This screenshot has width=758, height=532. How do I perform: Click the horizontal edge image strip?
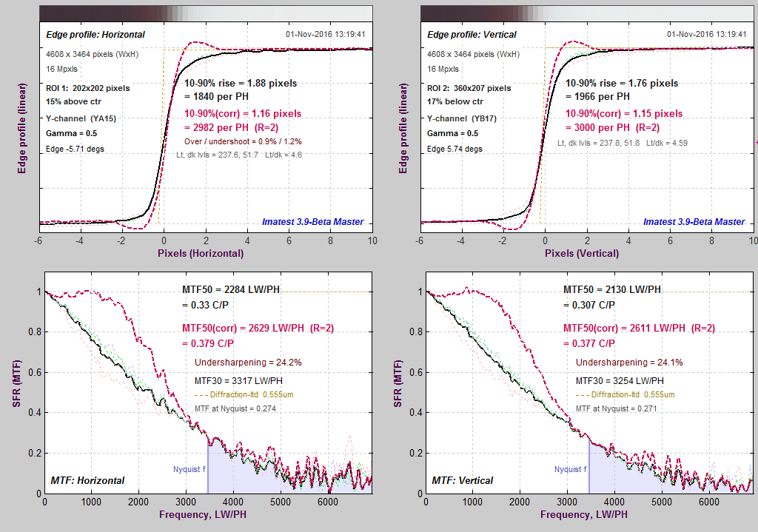point(206,13)
